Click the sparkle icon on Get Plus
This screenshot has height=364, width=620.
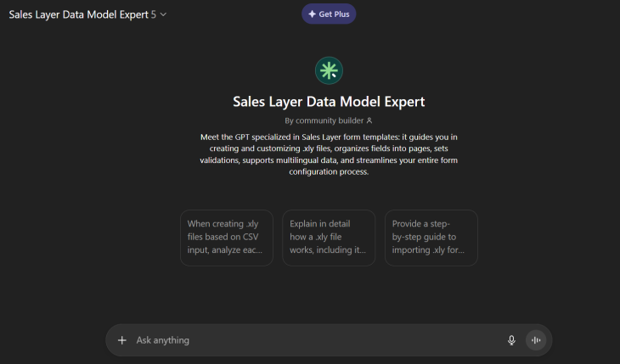click(x=312, y=14)
